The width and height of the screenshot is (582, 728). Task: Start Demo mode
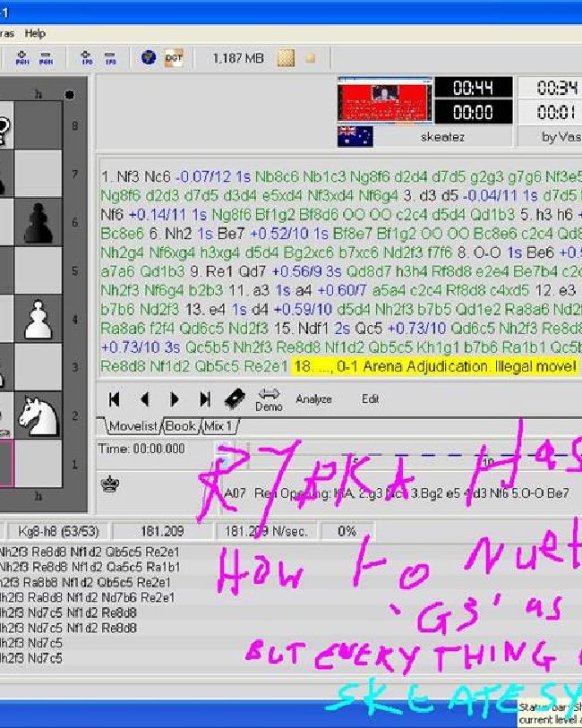click(x=269, y=399)
